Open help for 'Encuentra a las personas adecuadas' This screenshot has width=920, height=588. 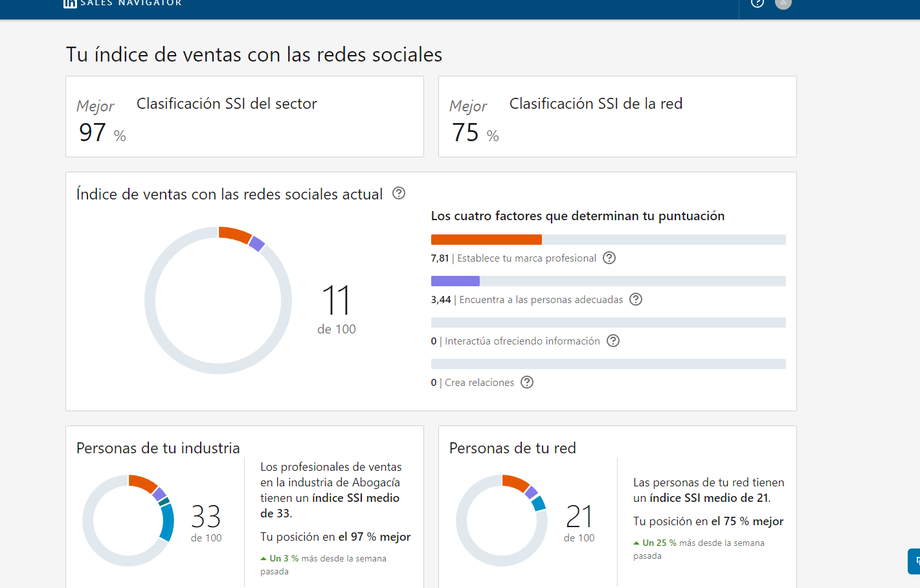[x=636, y=299]
